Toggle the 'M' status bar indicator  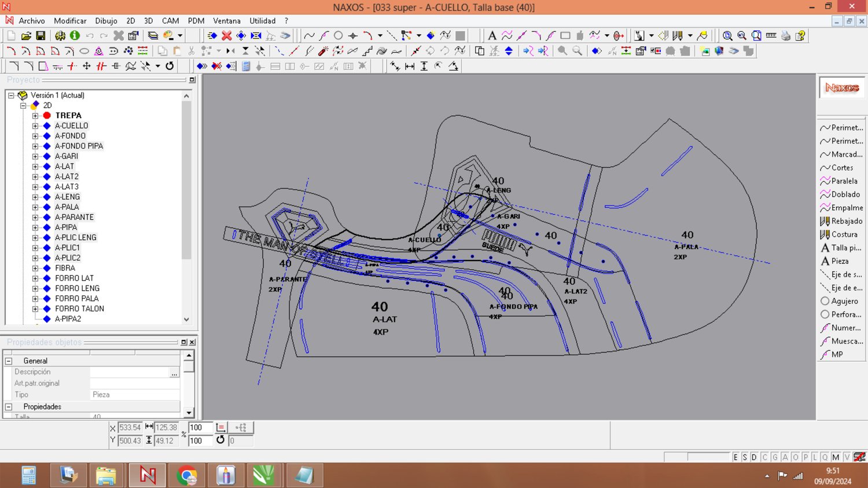(x=836, y=457)
